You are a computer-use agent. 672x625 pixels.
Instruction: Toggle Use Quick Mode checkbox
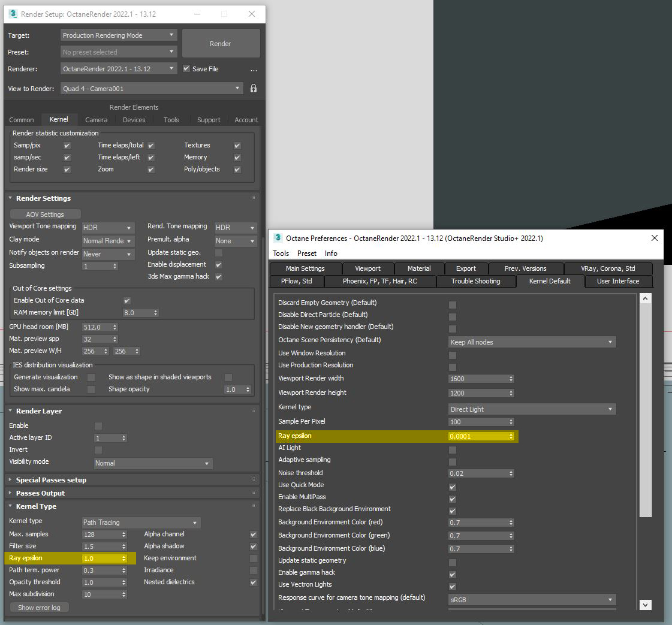tap(453, 487)
